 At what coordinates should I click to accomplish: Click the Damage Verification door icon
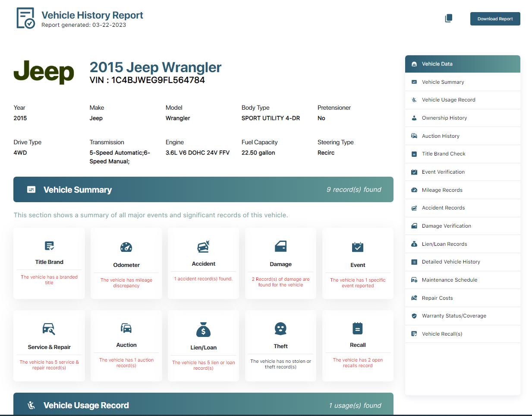click(414, 226)
